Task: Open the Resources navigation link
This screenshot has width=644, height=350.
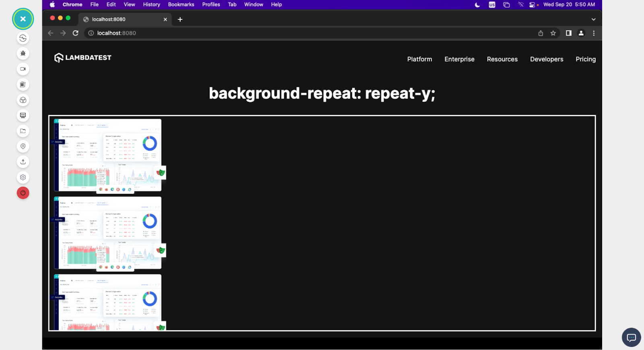Action: pos(502,59)
